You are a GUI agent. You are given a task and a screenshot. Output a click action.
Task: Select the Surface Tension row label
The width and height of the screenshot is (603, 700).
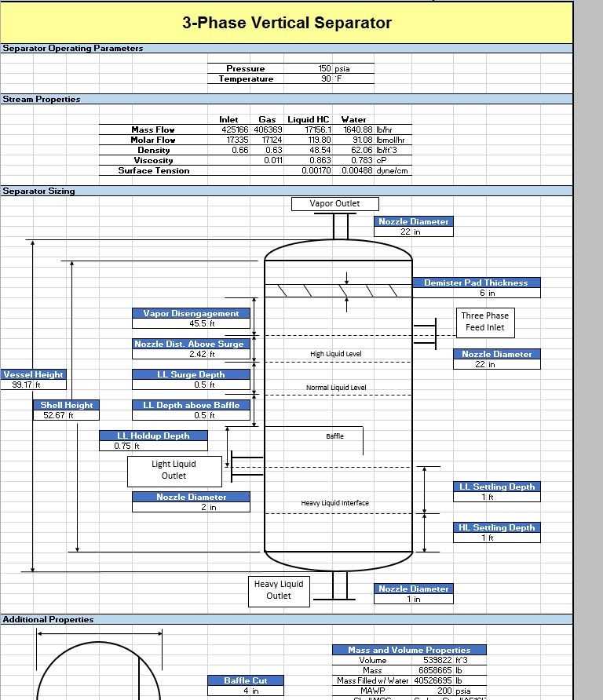click(x=154, y=170)
